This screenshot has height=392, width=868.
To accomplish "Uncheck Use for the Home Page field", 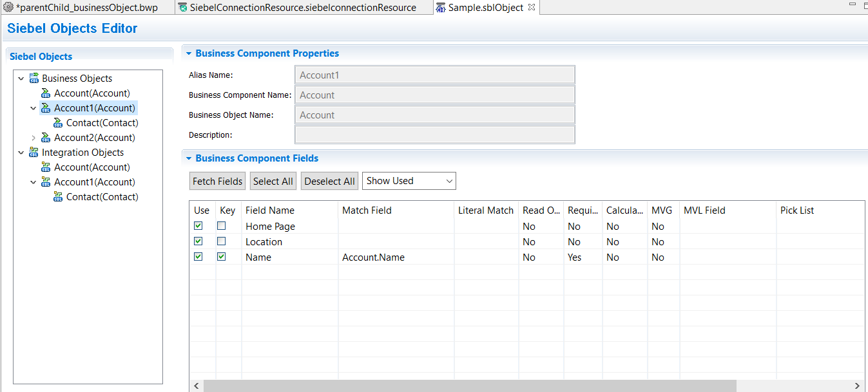I will tap(198, 226).
